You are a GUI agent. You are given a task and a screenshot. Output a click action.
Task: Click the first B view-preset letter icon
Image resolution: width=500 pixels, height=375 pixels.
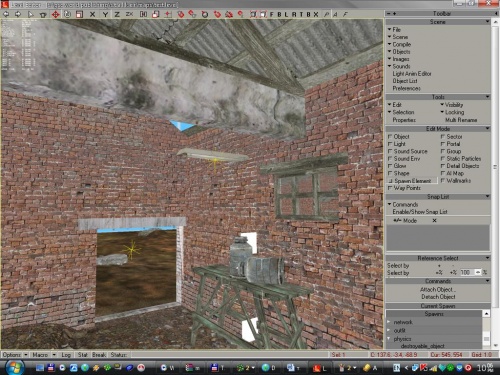[279, 14]
